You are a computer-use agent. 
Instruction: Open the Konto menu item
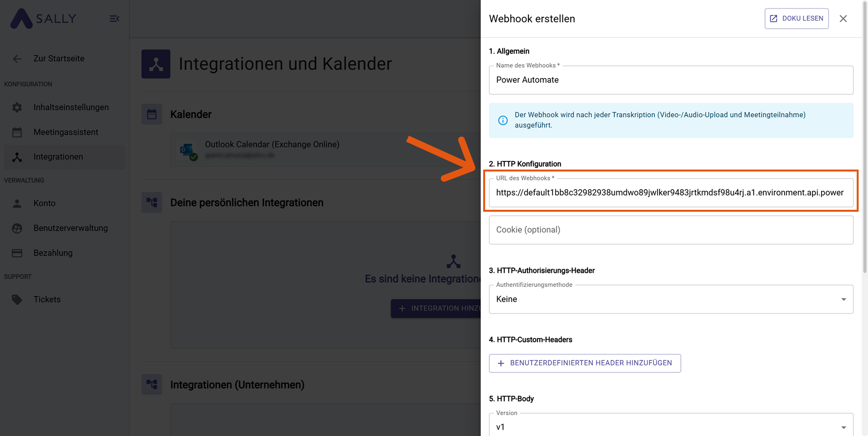click(44, 203)
